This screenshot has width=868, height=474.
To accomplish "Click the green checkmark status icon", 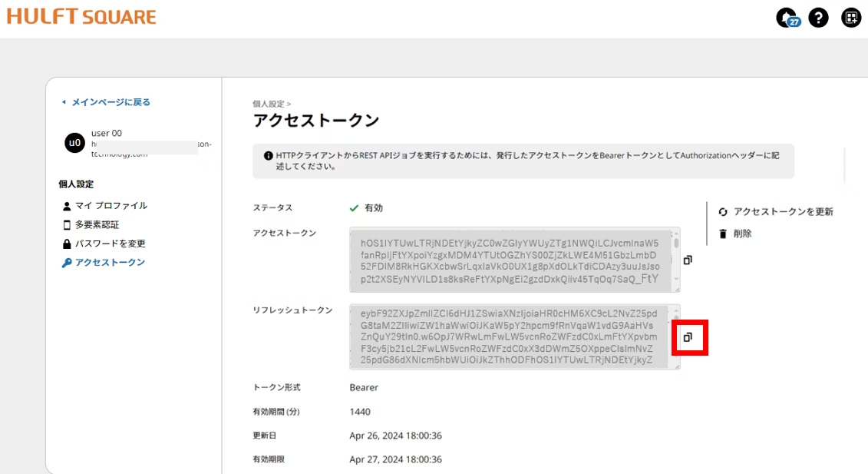I will click(x=355, y=208).
